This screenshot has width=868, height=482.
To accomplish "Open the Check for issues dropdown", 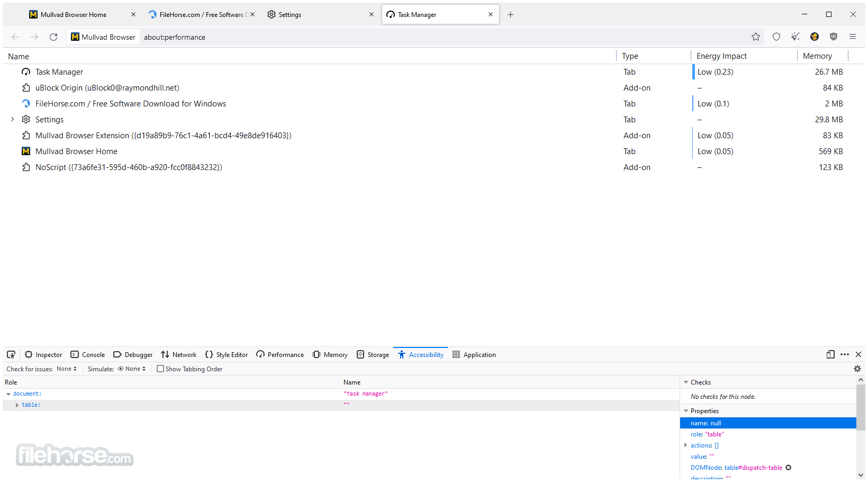I will tap(67, 369).
